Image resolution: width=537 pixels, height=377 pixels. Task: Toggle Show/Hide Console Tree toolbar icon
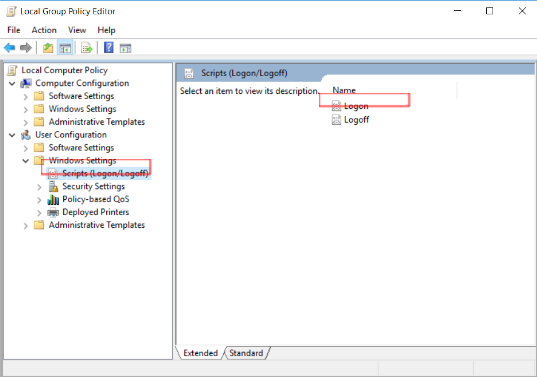[65, 48]
